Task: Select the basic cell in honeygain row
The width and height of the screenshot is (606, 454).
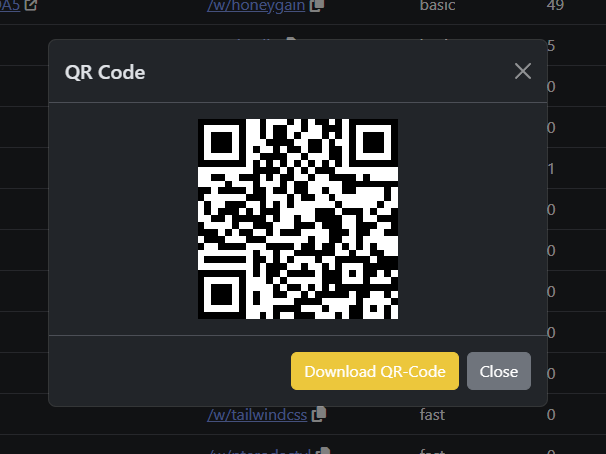Action: coord(437,5)
